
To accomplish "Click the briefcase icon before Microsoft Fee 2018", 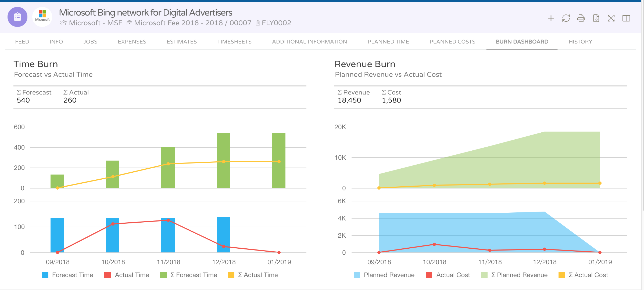I will 130,23.
